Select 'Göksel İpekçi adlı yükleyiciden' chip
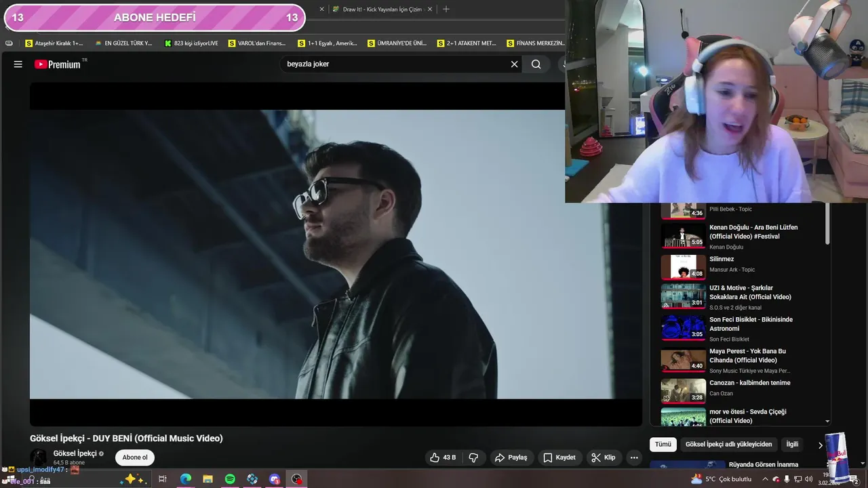Viewport: 868px width, 488px height. pyautogui.click(x=728, y=445)
